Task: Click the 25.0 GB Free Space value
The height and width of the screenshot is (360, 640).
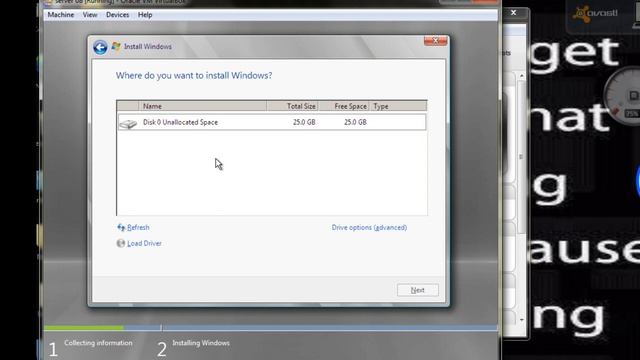Action: [x=356, y=122]
